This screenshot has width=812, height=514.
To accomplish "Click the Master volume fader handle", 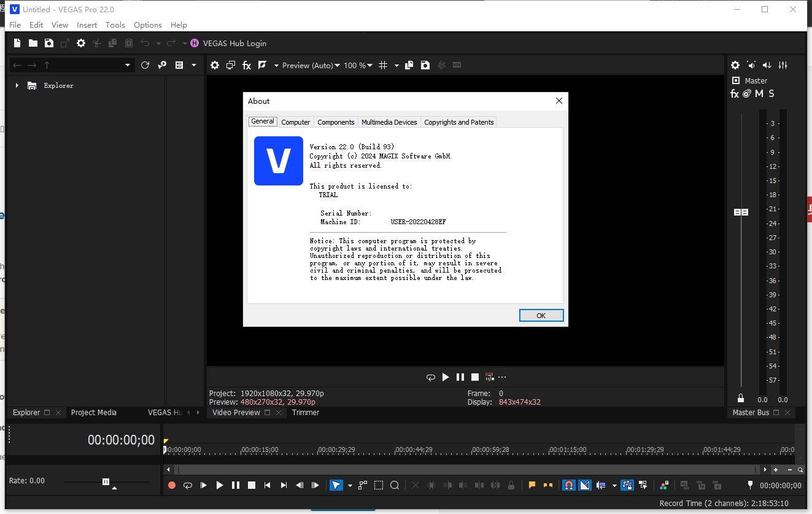I will pos(741,212).
